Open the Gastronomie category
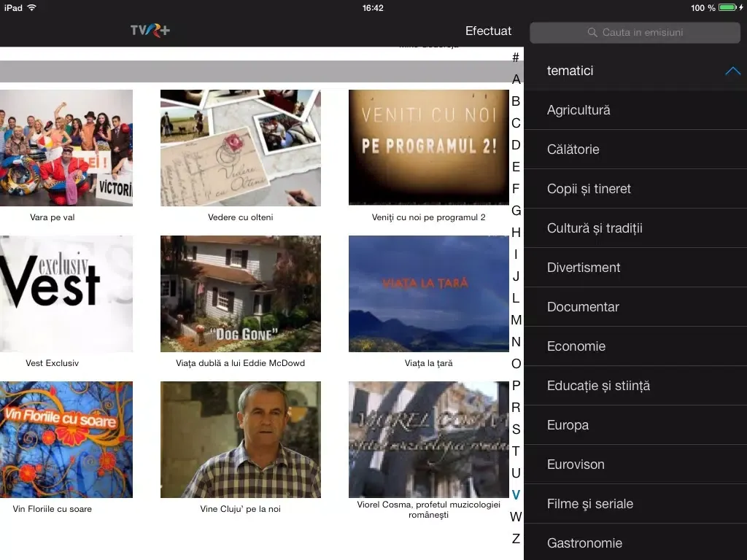This screenshot has width=747, height=560. (x=635, y=542)
